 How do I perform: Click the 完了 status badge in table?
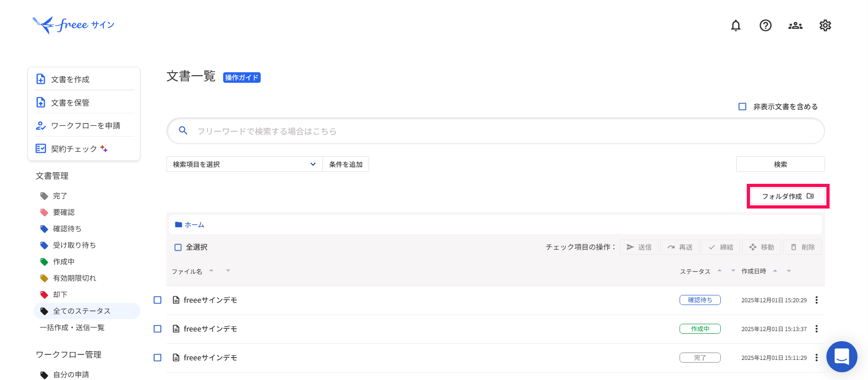point(700,358)
